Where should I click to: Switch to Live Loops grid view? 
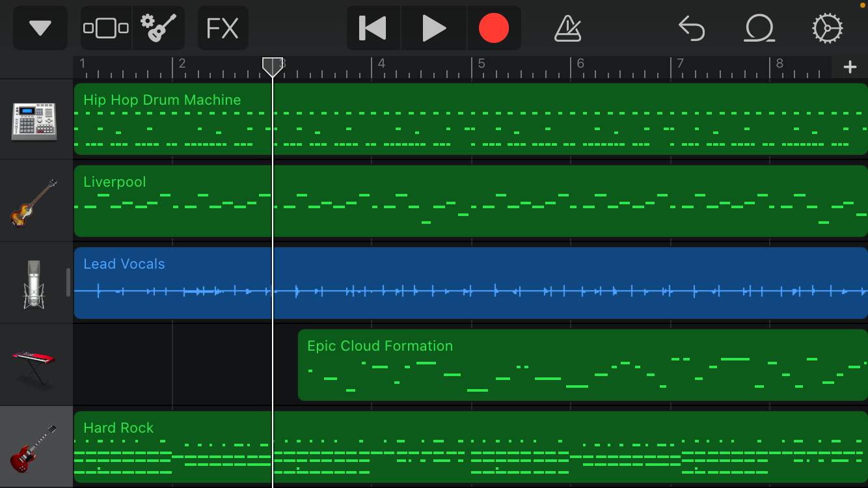click(x=106, y=27)
